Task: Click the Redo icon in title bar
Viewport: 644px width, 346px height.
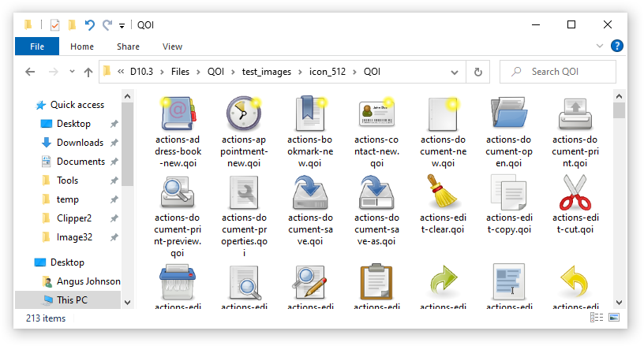Action: (107, 25)
